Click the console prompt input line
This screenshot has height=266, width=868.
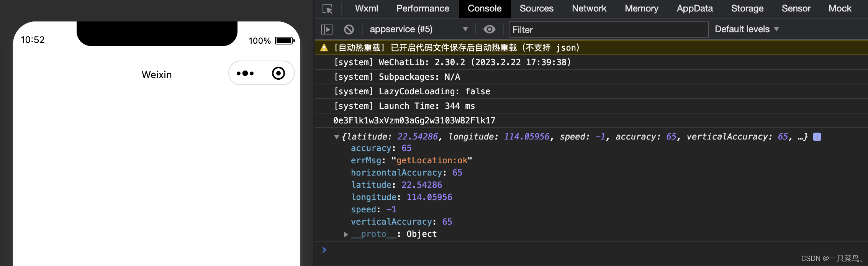point(591,250)
